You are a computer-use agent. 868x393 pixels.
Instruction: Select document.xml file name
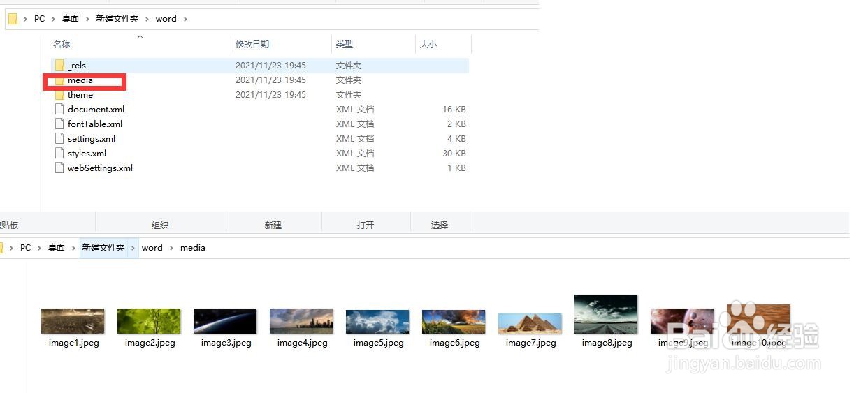click(x=96, y=110)
